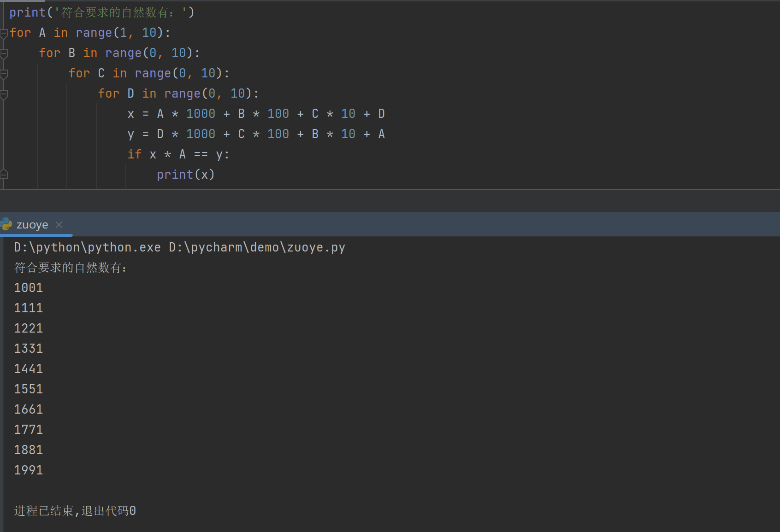Click the Python logo on the zuoye tab
This screenshot has width=780, height=532.
[x=6, y=224]
